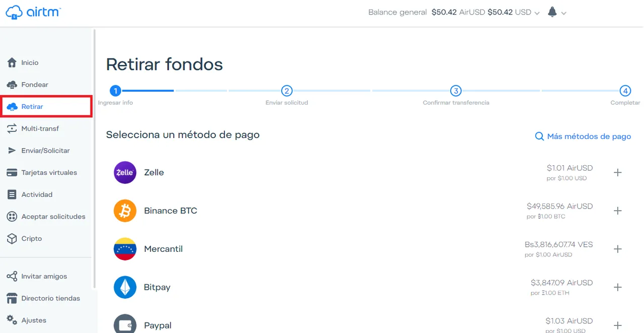The height and width of the screenshot is (333, 644).
Task: Click the Enviar/Solicitar arrow icon
Action: 12,151
